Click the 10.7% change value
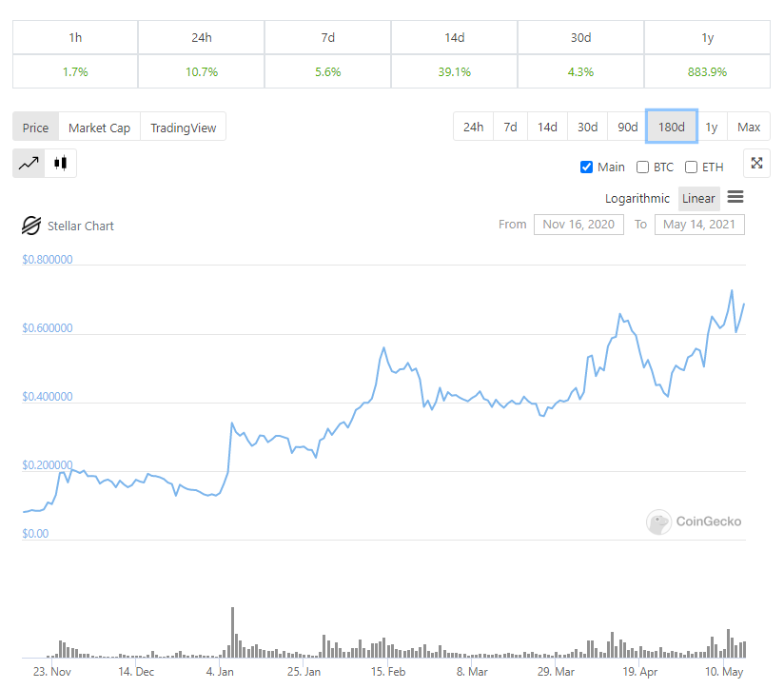The height and width of the screenshot is (689, 784). pos(202,72)
